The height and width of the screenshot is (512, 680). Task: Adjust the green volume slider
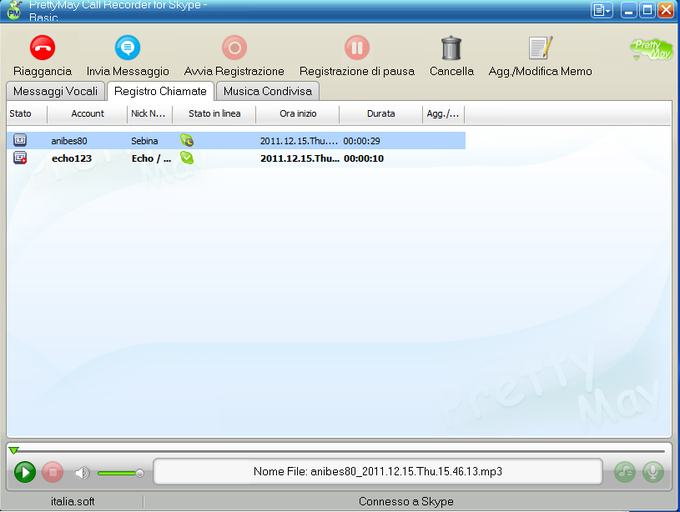[x=121, y=473]
